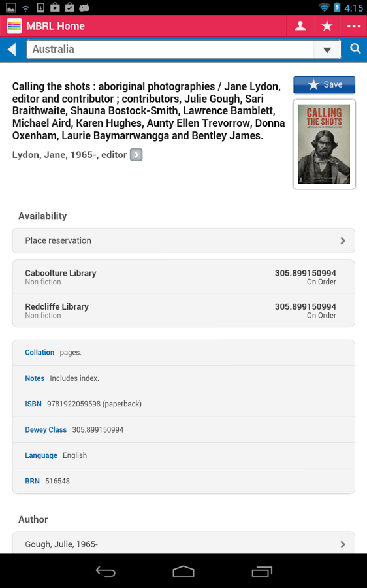The image size is (367, 588).
Task: Open the search field dropdown arrow
Action: tap(327, 50)
